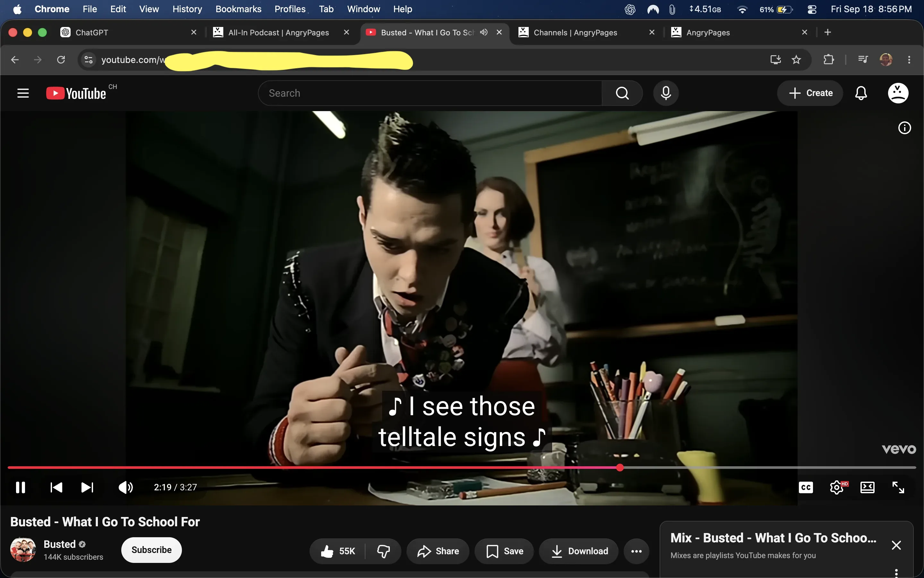Search with your voice microphone
Viewport: 924px width, 578px height.
pos(666,93)
